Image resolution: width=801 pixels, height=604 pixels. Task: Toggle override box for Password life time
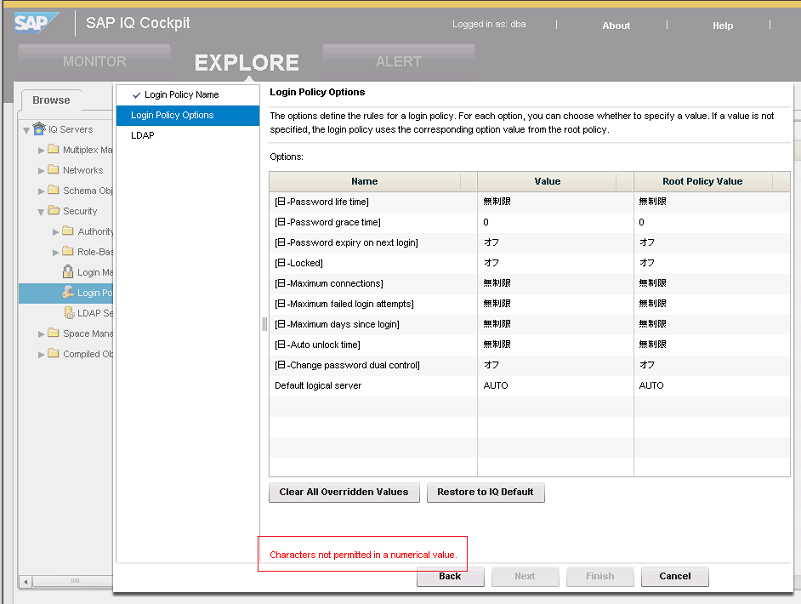click(x=281, y=201)
